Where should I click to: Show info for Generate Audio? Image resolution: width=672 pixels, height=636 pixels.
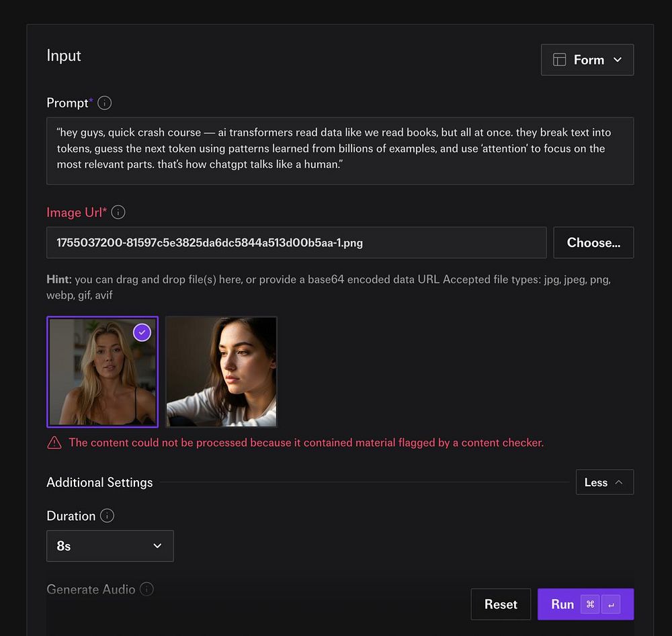146,589
